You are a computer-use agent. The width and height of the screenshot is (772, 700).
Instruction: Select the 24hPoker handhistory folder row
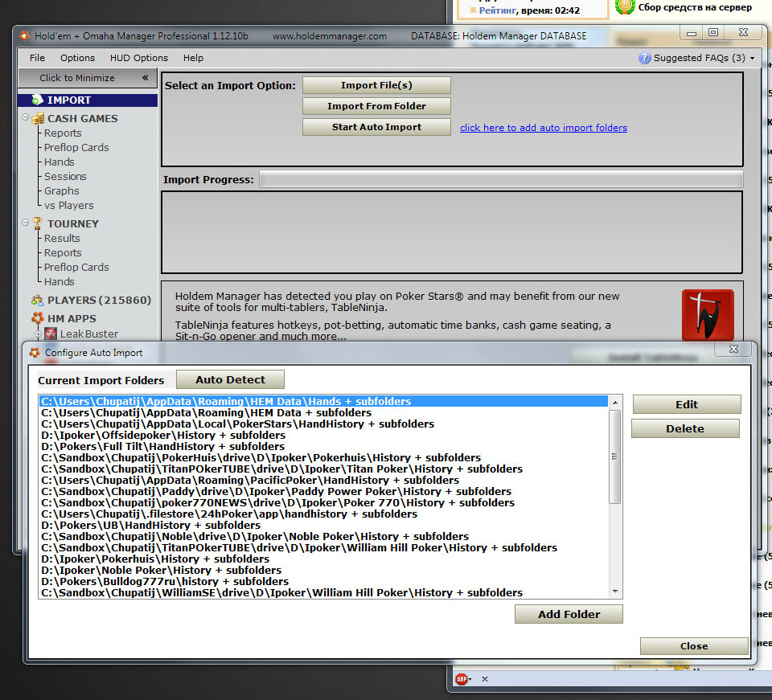(x=323, y=514)
